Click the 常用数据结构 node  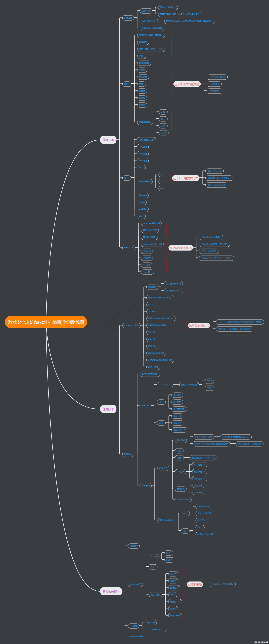[x=145, y=122]
